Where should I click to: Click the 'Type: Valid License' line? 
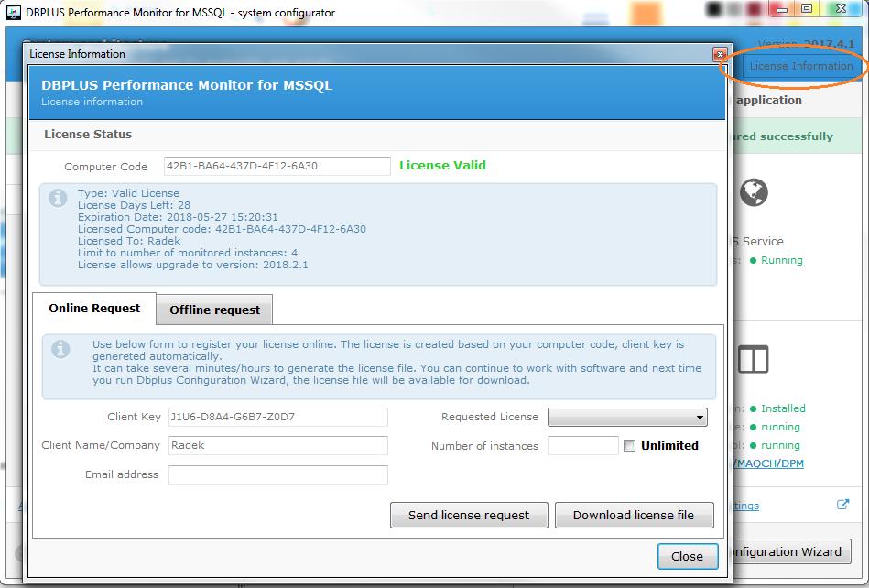pos(128,193)
